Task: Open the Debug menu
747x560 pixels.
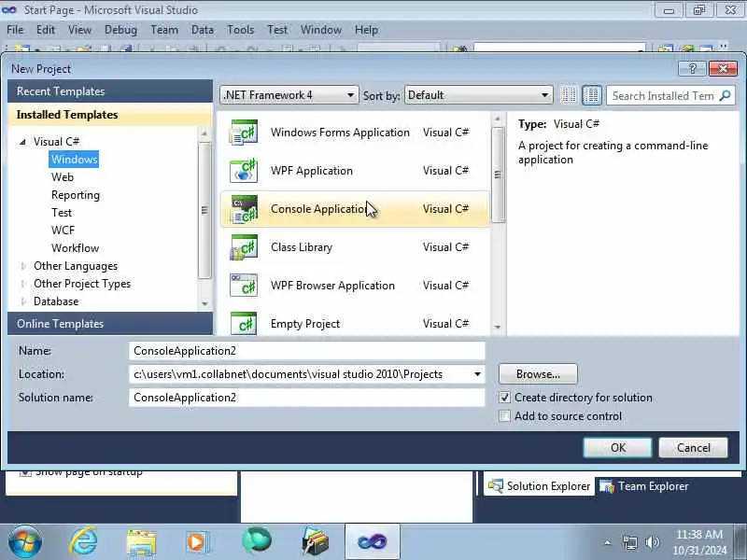Action: coord(120,30)
